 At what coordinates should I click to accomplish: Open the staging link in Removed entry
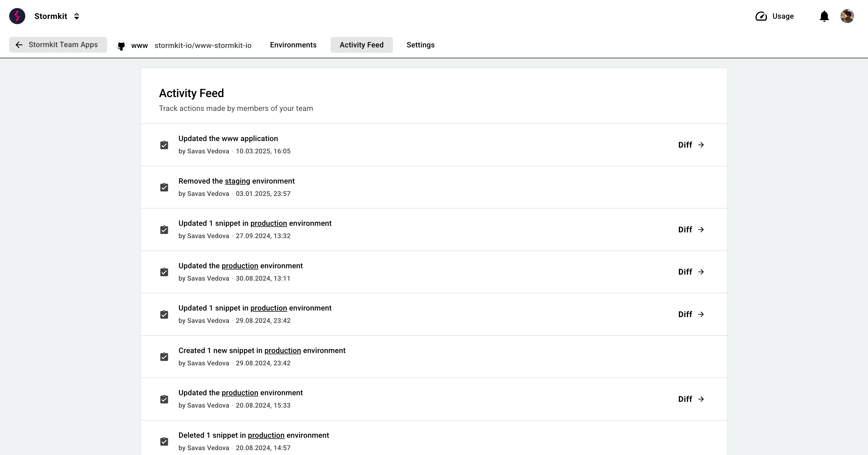click(238, 181)
